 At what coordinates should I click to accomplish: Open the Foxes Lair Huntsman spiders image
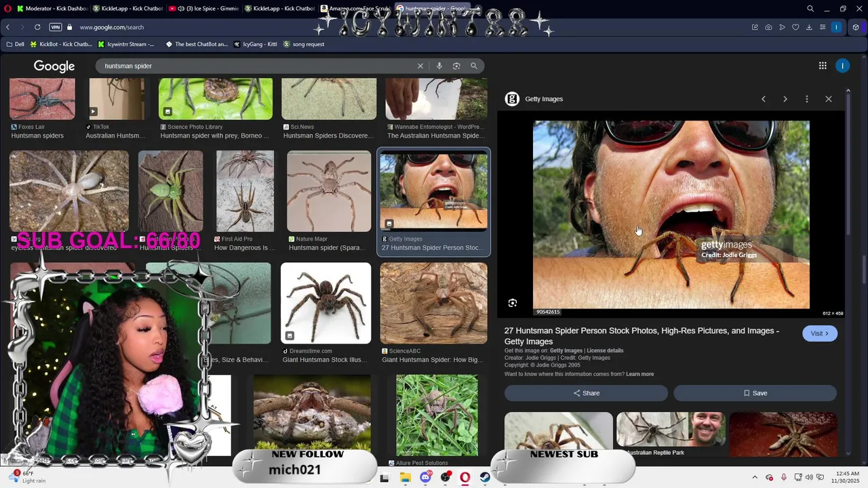pyautogui.click(x=42, y=98)
